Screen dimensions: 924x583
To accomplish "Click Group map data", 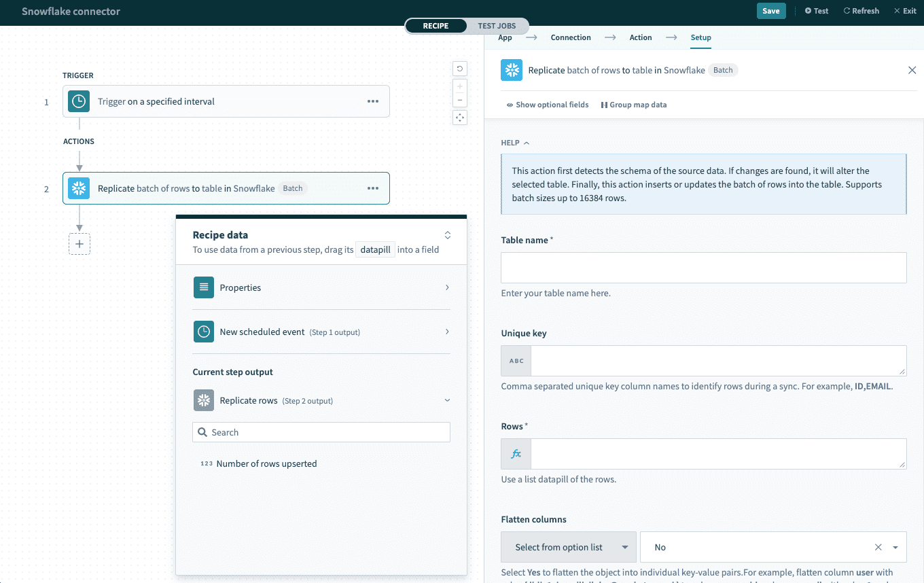I will tap(634, 105).
